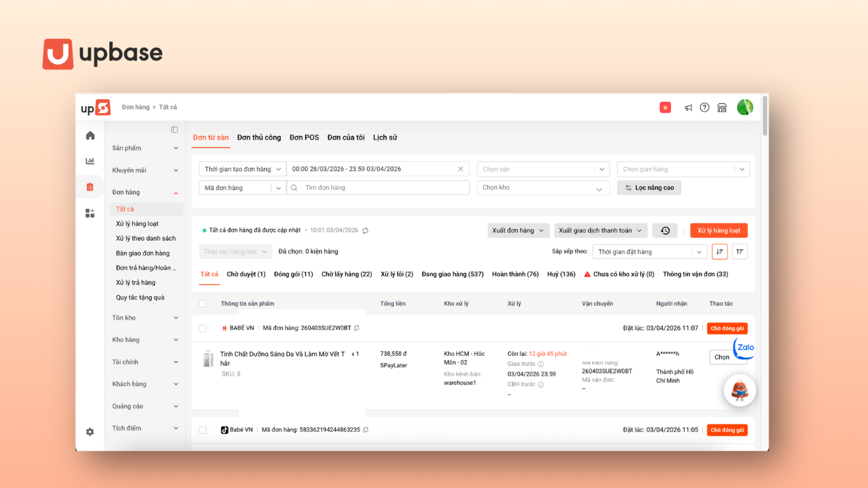Expand the Tài chính menu
The width and height of the screenshot is (868, 488).
tap(146, 362)
